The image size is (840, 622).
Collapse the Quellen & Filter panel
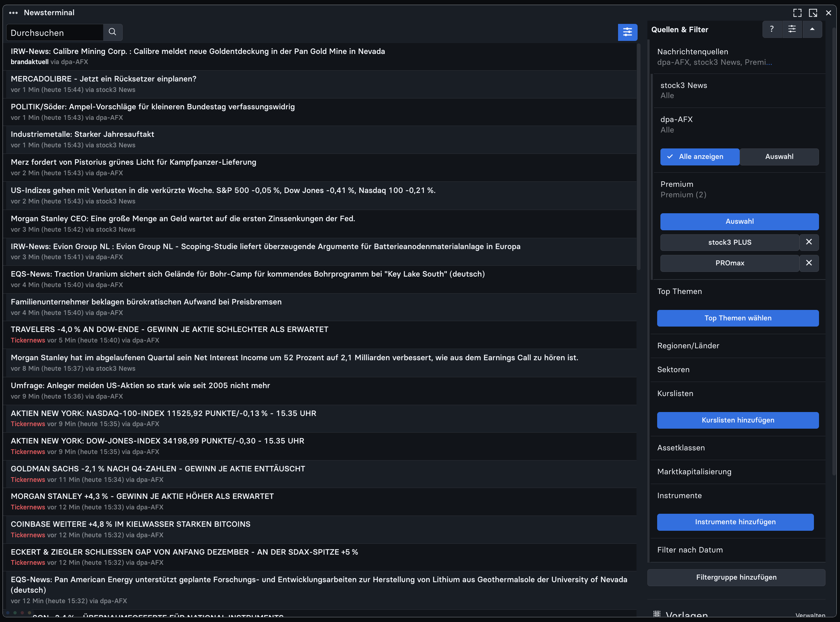pyautogui.click(x=812, y=29)
